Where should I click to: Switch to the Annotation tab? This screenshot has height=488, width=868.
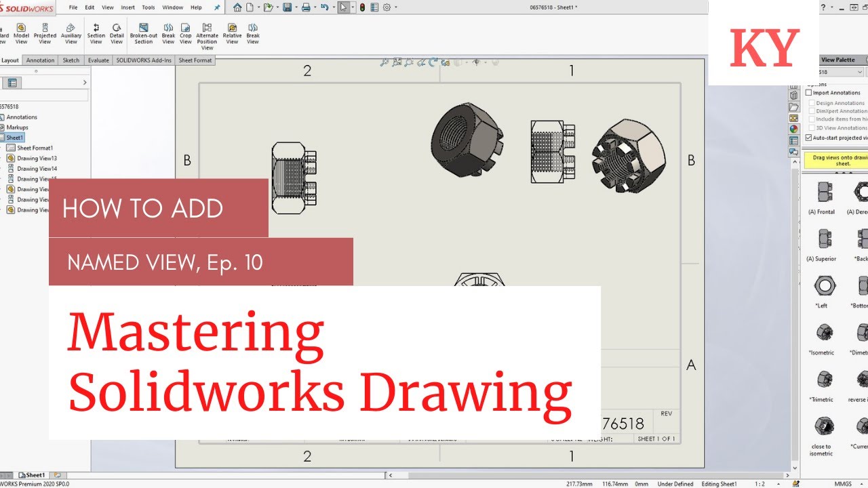[40, 60]
